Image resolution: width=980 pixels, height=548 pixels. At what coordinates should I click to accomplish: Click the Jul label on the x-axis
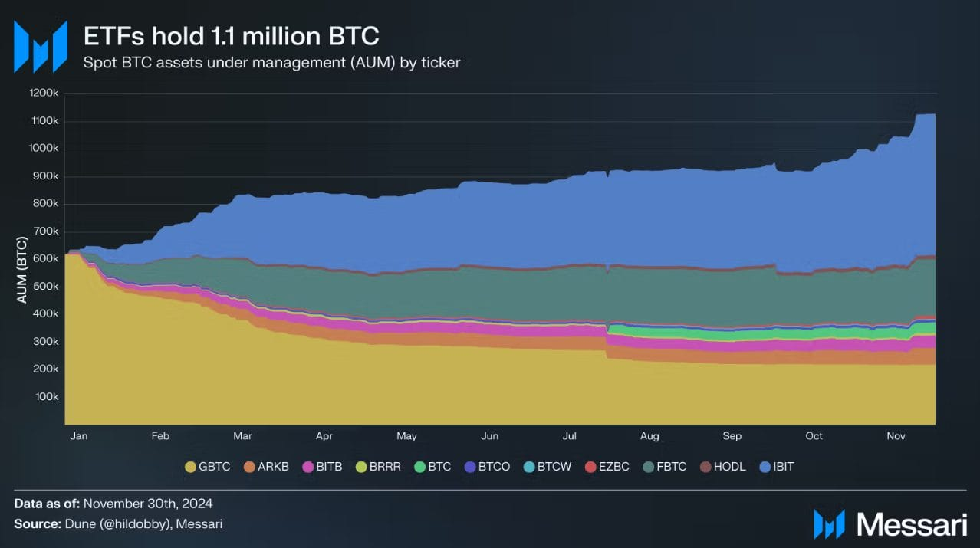click(x=570, y=436)
